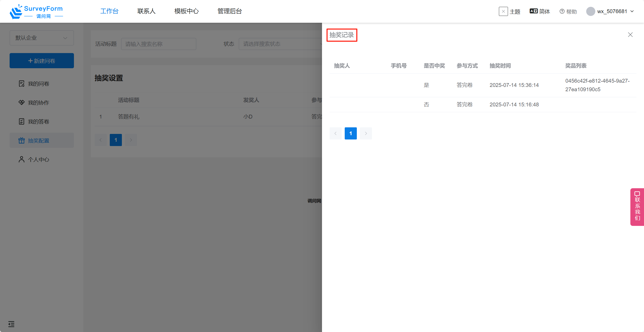This screenshot has height=332, width=644.
Task: Click the 我的协作 handshake icon
Action: click(22, 103)
